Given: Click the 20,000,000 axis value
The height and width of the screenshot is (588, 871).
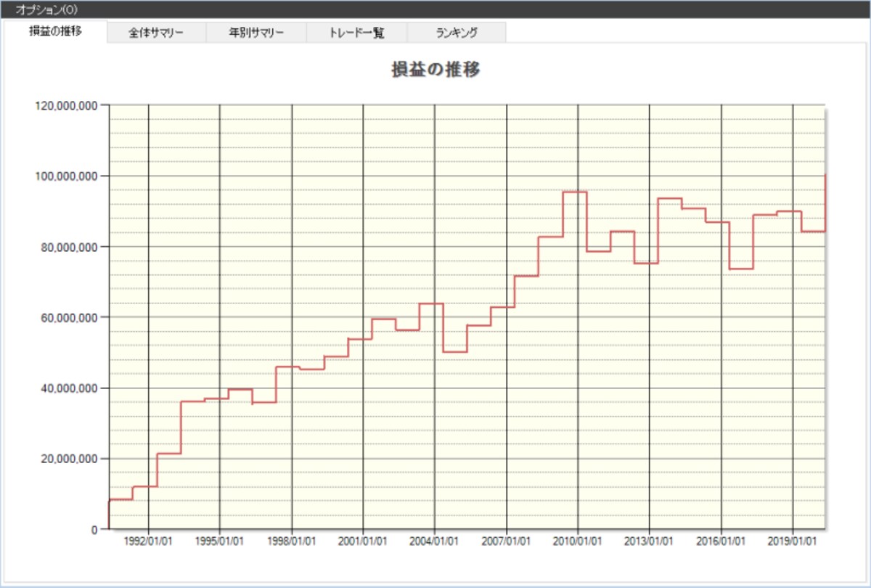Looking at the screenshot, I should (69, 459).
